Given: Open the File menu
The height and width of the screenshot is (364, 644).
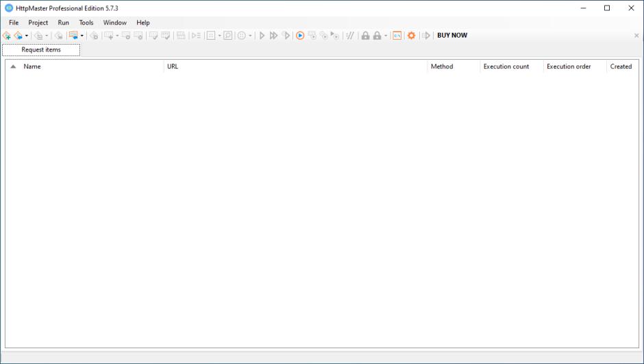Looking at the screenshot, I should [x=14, y=23].
